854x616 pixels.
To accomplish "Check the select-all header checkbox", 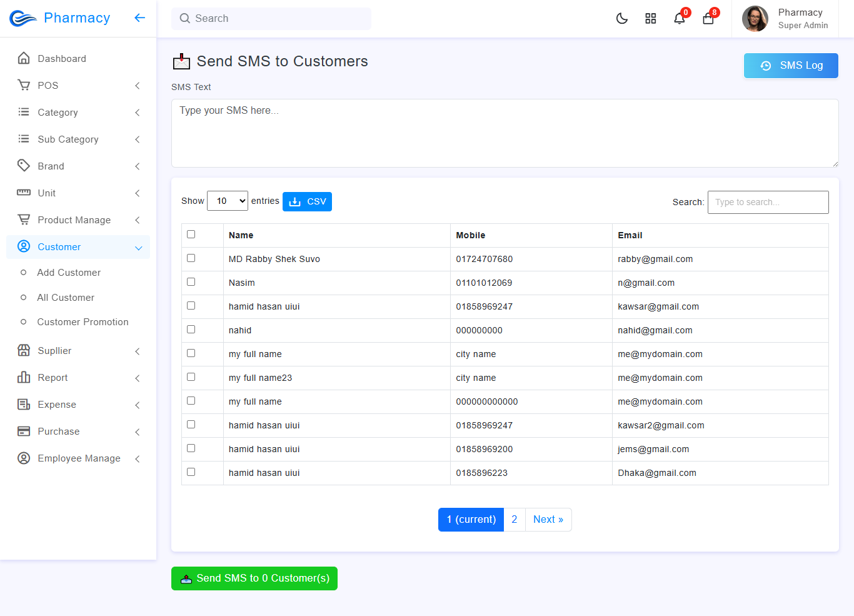I will tap(191, 235).
